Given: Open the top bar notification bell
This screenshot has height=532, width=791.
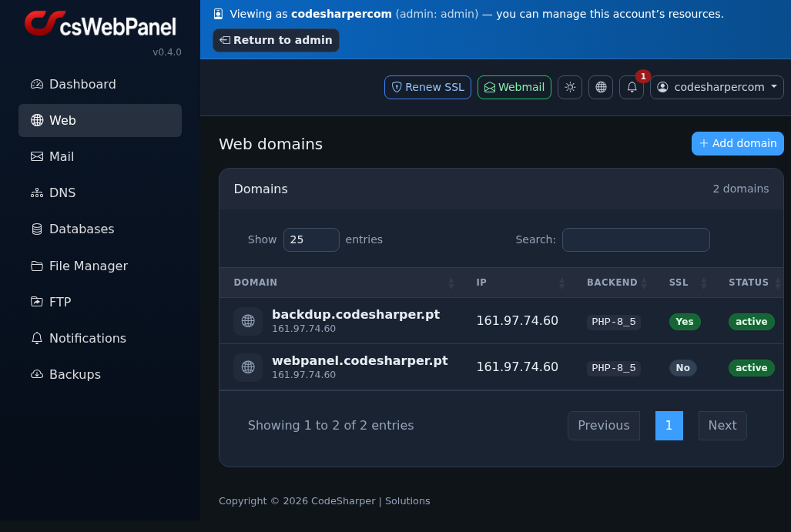Looking at the screenshot, I should click(632, 87).
